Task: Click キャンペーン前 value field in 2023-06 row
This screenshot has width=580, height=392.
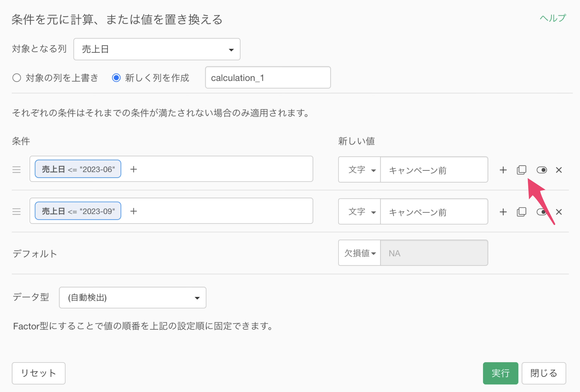Action: 434,170
